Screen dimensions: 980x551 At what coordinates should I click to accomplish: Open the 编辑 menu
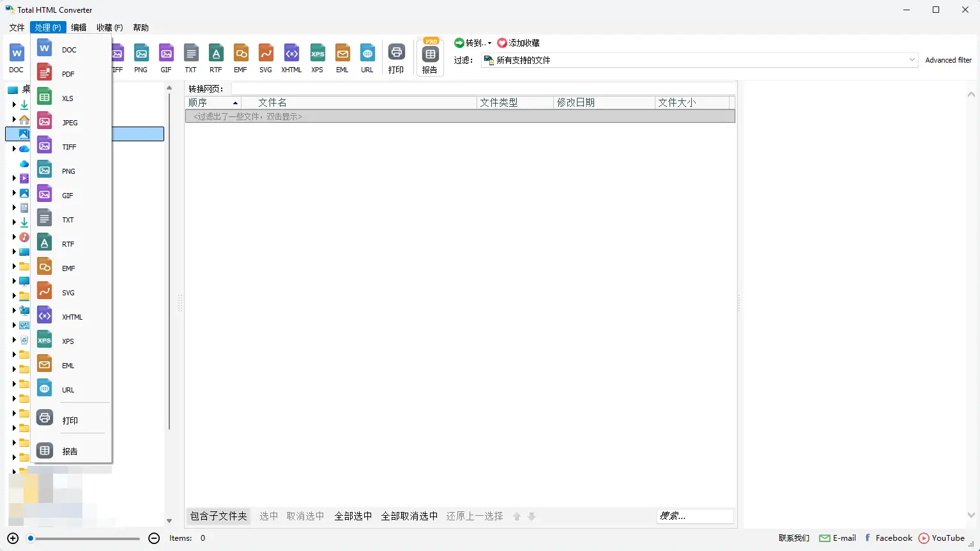pos(79,27)
